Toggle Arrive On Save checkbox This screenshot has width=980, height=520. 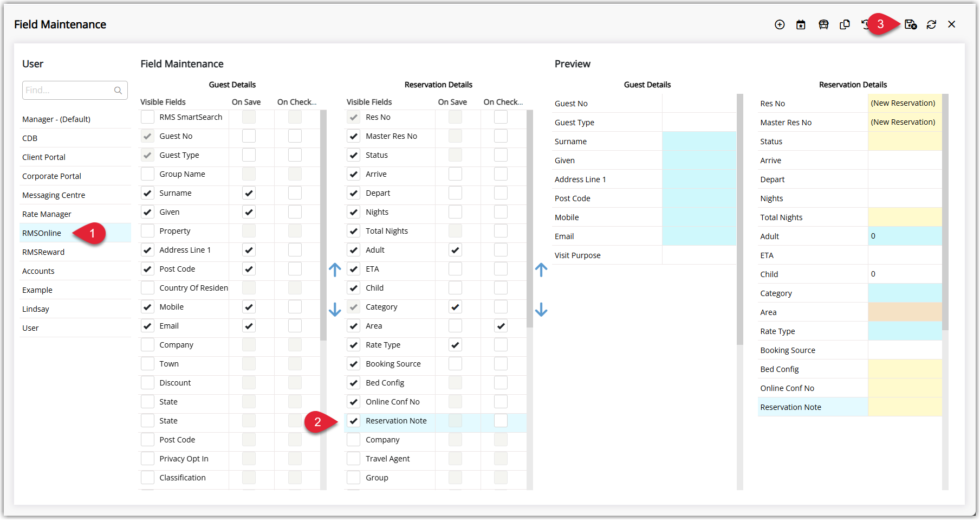coord(455,174)
